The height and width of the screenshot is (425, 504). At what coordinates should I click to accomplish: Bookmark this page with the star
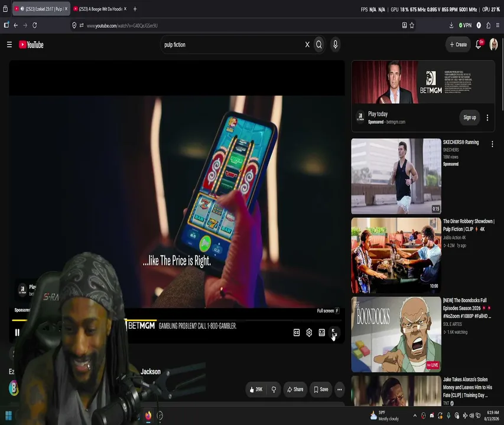(x=412, y=25)
